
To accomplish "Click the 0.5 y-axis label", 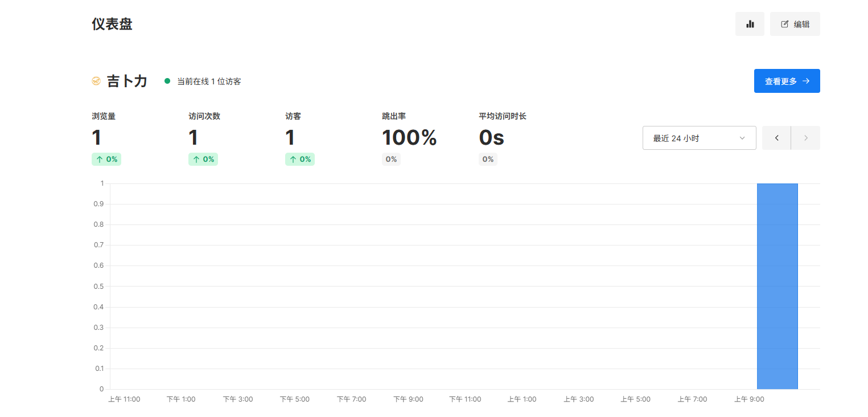I will (98, 286).
